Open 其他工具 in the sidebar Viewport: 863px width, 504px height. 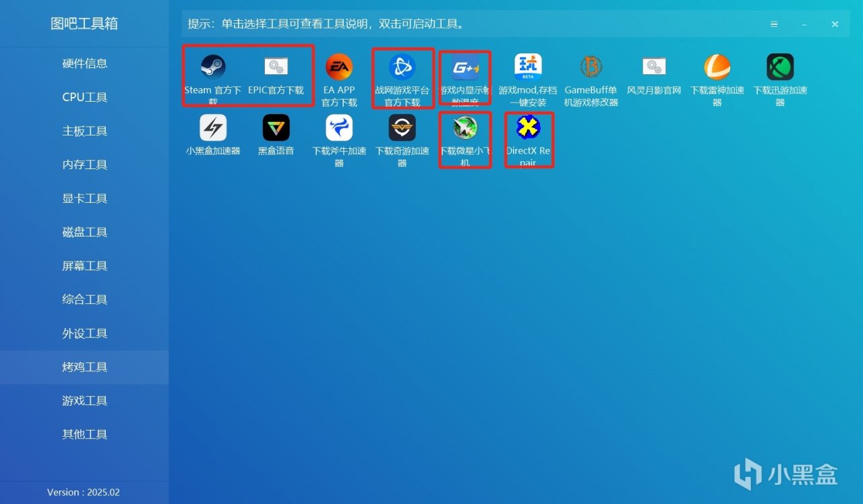point(84,435)
